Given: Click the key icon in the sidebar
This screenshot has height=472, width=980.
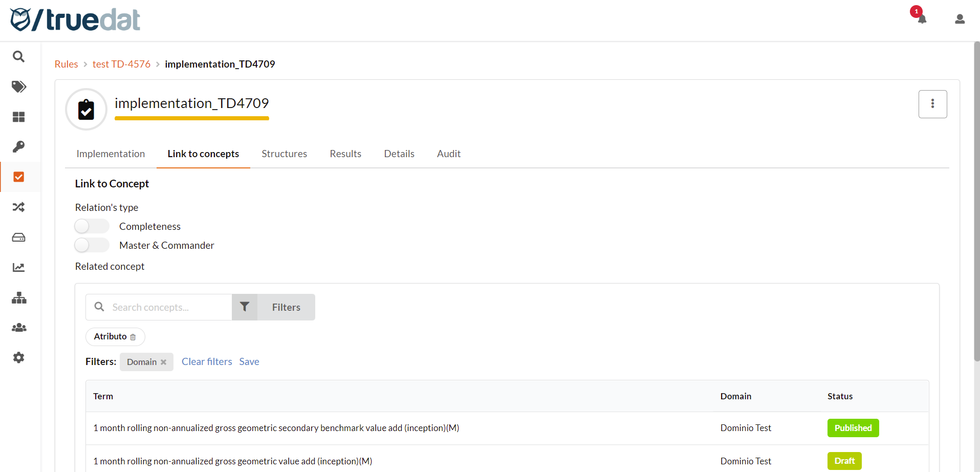Looking at the screenshot, I should point(18,147).
